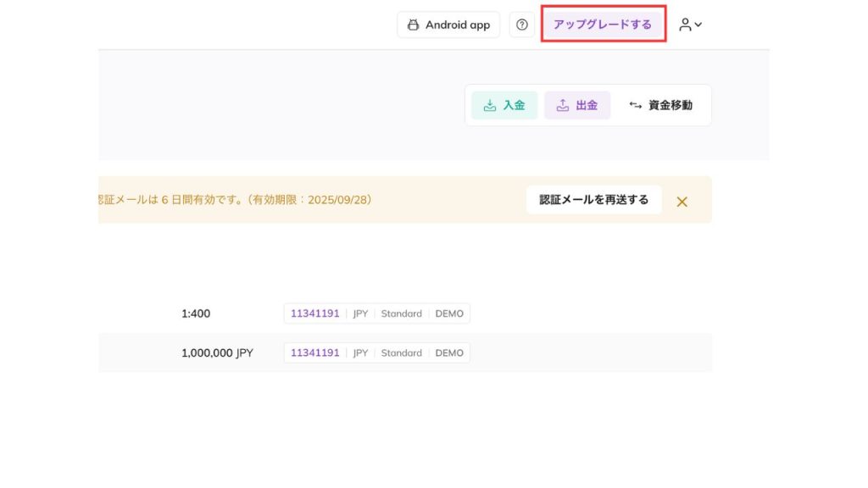Select the Standard account type label
The image size is (868, 488).
[x=402, y=313]
